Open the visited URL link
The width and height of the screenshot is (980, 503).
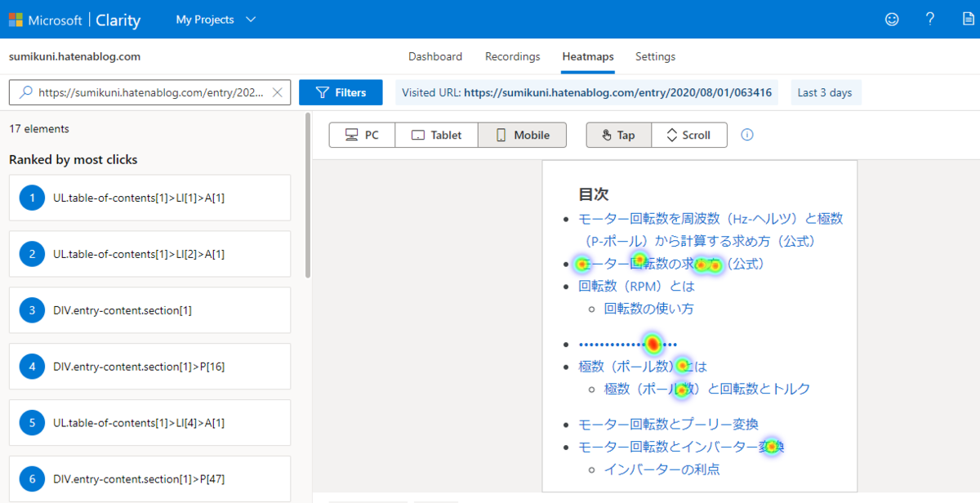[618, 92]
